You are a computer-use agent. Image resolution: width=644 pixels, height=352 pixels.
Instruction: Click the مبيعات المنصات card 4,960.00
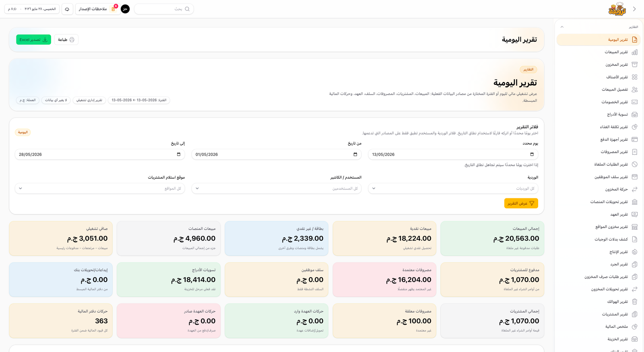169,238
